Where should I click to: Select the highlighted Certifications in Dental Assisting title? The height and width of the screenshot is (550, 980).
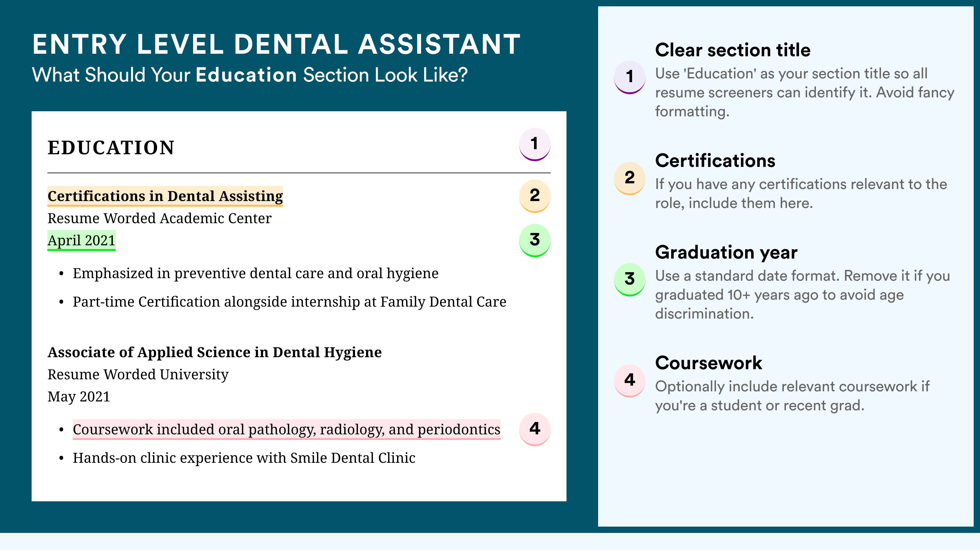(165, 196)
